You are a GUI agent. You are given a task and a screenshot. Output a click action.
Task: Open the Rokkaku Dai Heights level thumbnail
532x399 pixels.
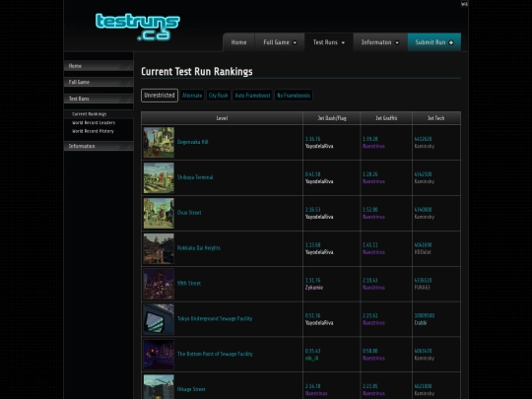click(159, 248)
